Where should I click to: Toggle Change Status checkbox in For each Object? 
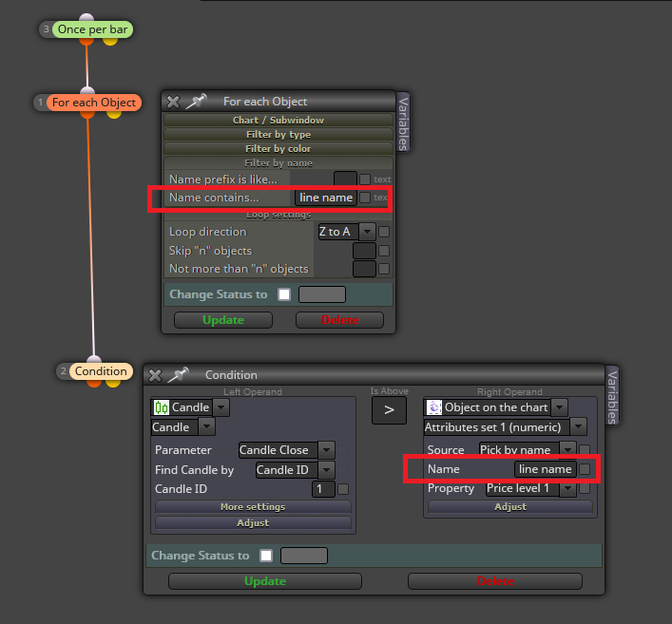(283, 294)
